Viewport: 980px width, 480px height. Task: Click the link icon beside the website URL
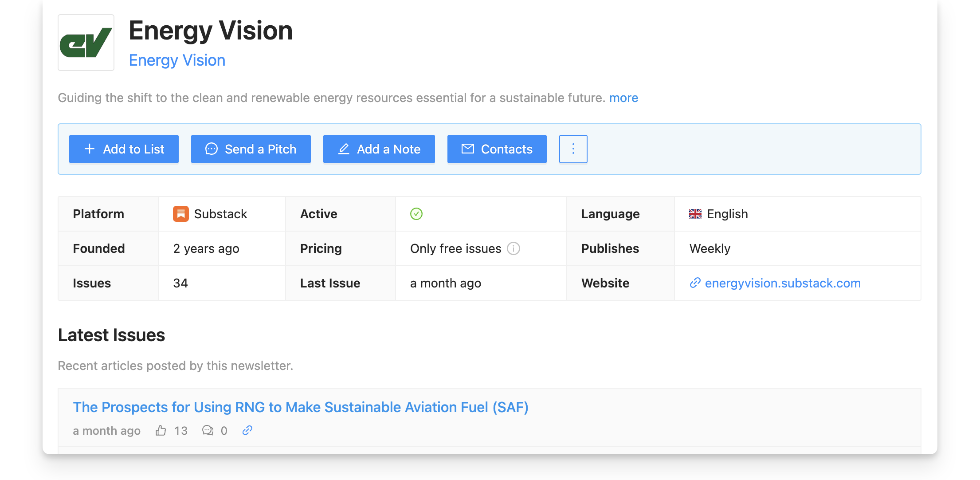coord(694,283)
